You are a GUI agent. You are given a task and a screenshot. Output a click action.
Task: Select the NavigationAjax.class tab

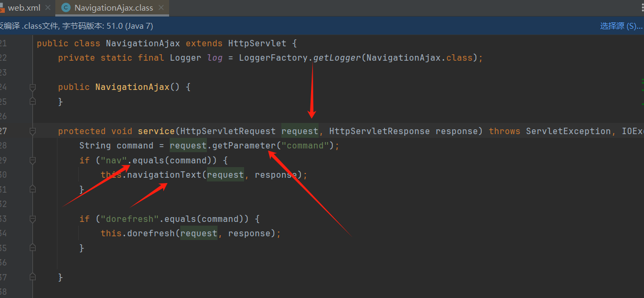(x=113, y=8)
